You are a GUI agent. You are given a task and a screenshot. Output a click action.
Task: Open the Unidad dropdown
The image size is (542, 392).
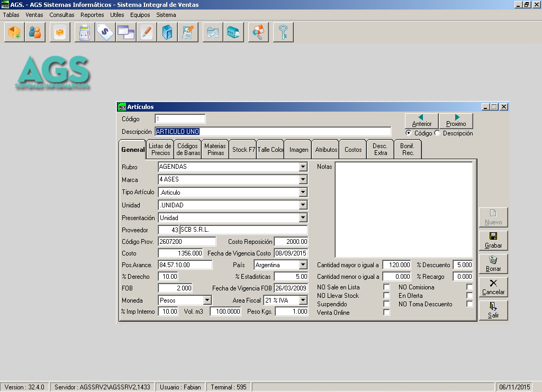point(303,205)
